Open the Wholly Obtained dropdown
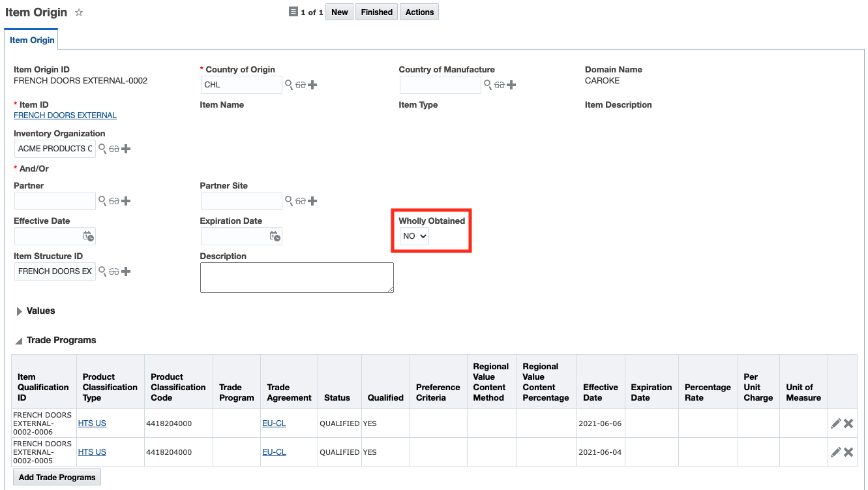 (414, 236)
